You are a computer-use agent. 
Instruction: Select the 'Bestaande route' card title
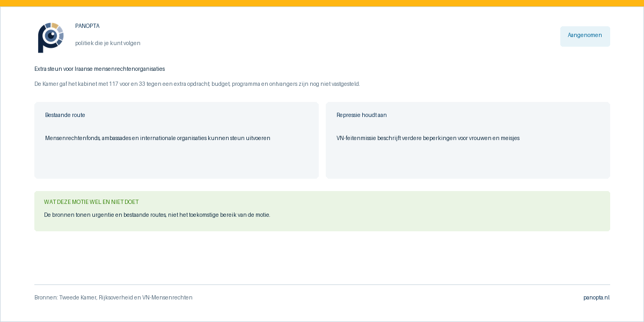point(65,115)
